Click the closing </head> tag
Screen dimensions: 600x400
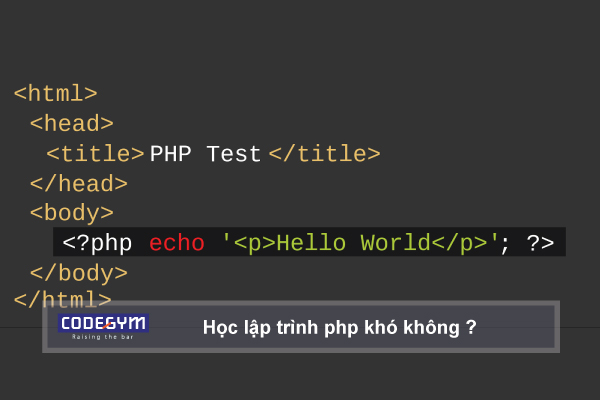click(78, 184)
